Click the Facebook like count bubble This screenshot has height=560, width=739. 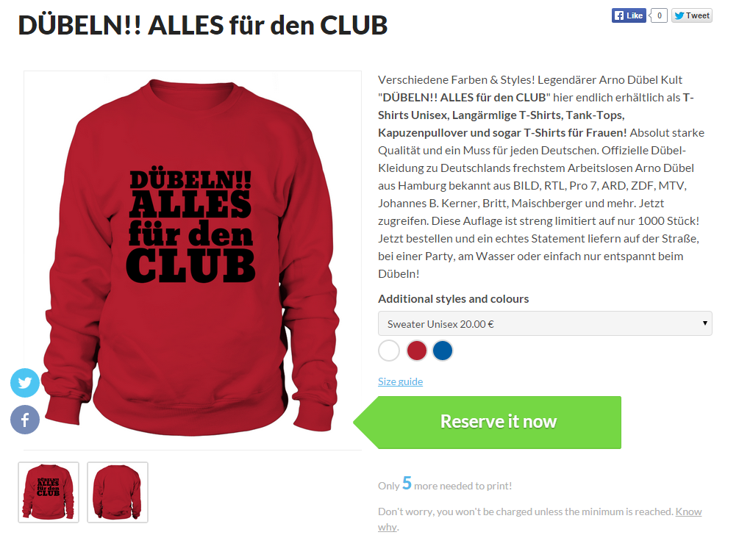click(x=659, y=15)
